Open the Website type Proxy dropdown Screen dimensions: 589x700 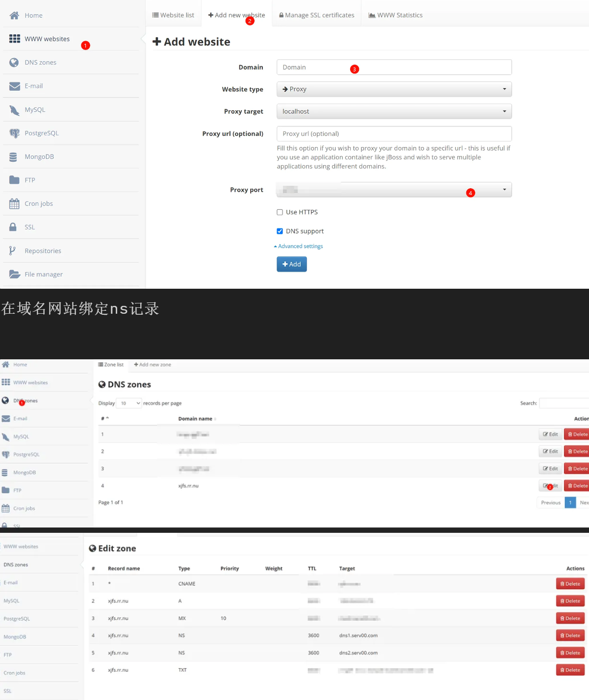point(394,89)
